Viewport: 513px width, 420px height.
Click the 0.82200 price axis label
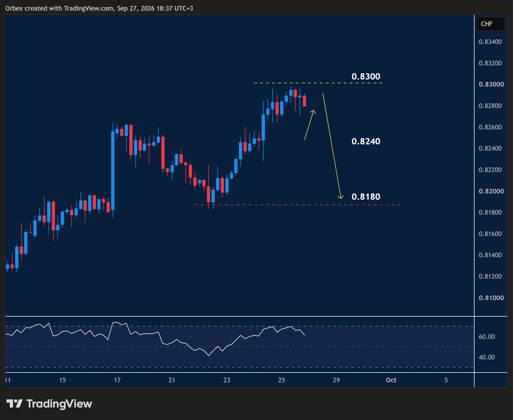[490, 170]
